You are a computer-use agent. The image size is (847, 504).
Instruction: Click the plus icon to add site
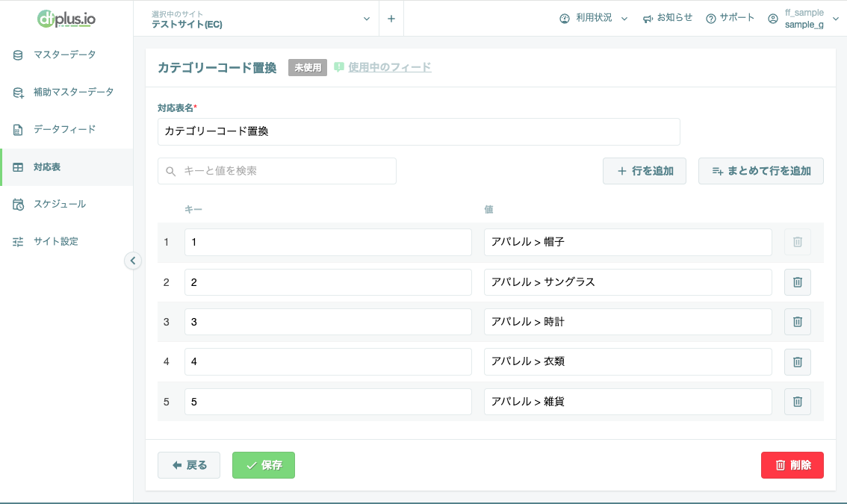[x=391, y=19]
